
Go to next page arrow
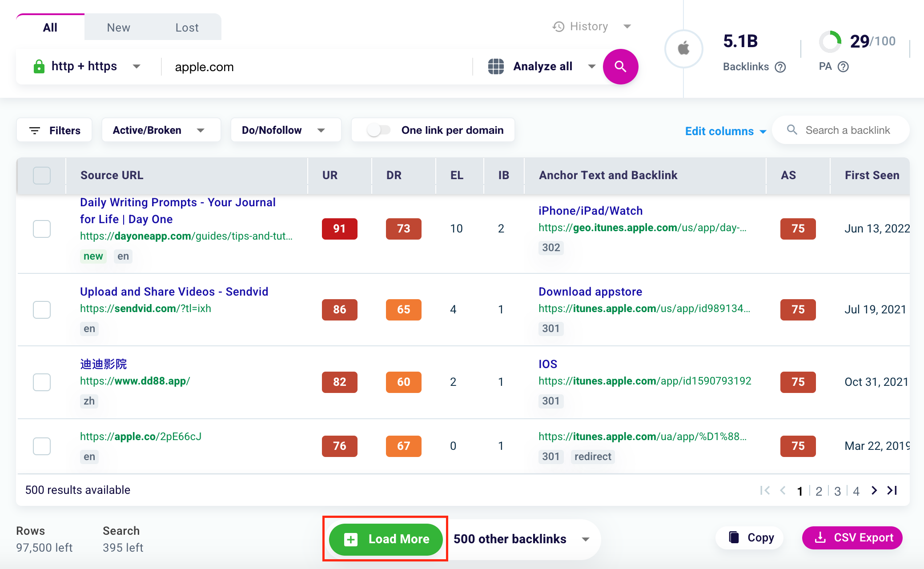(874, 490)
